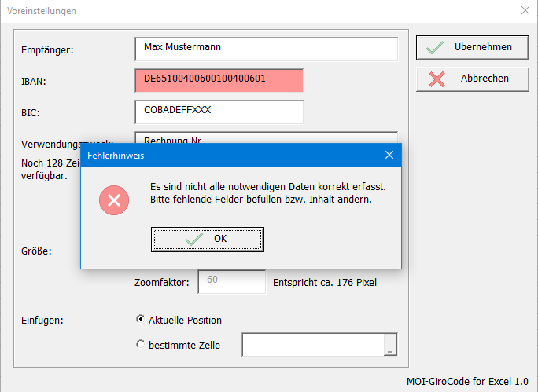Cancel the dialog via Abbrechen label

click(x=485, y=79)
